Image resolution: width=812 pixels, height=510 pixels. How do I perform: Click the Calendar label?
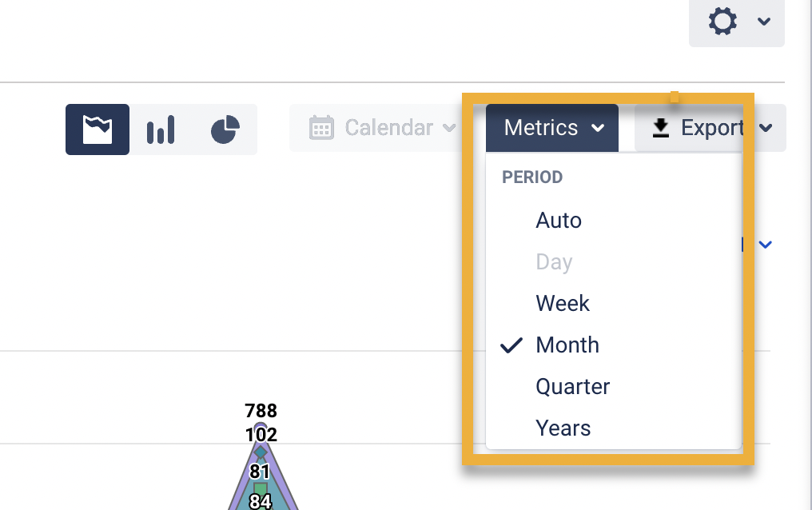point(388,128)
